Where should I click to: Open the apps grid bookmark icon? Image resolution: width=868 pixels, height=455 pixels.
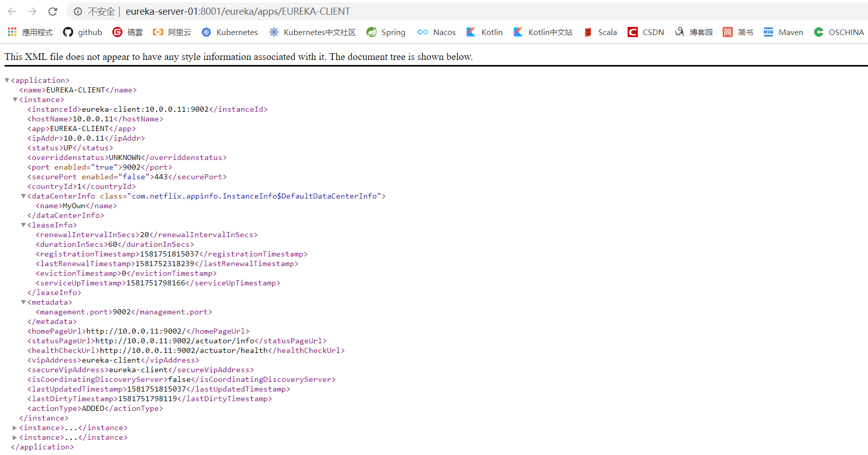coord(12,32)
